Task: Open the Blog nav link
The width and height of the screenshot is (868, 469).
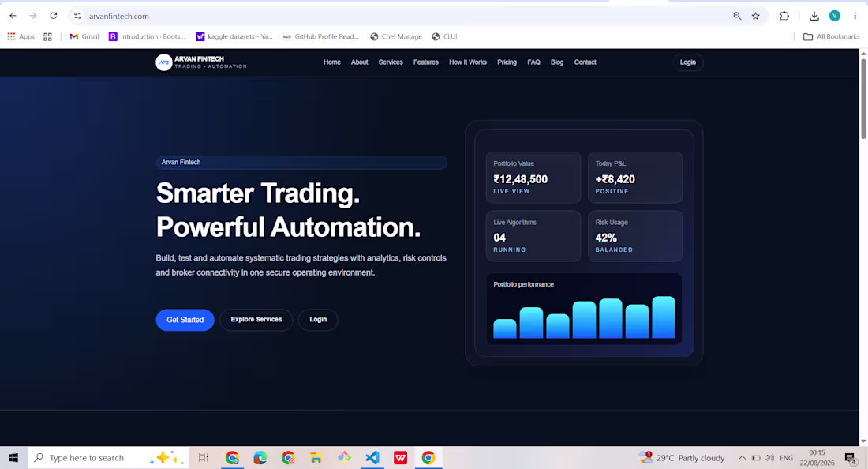Action: coord(557,62)
